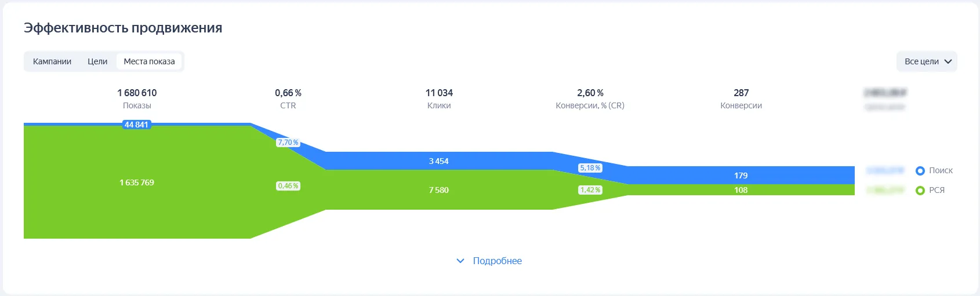Click the blue 179 conversions segment
The height and width of the screenshot is (296, 980).
741,176
